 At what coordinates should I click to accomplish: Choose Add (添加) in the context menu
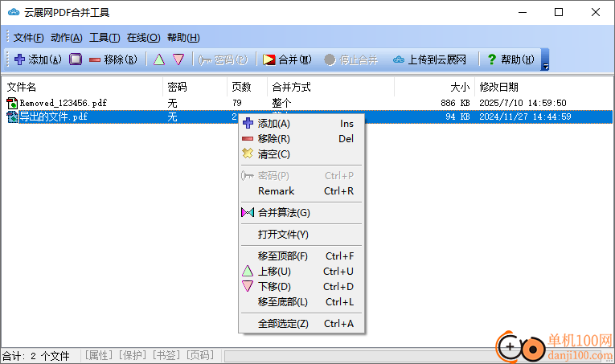[x=301, y=124]
